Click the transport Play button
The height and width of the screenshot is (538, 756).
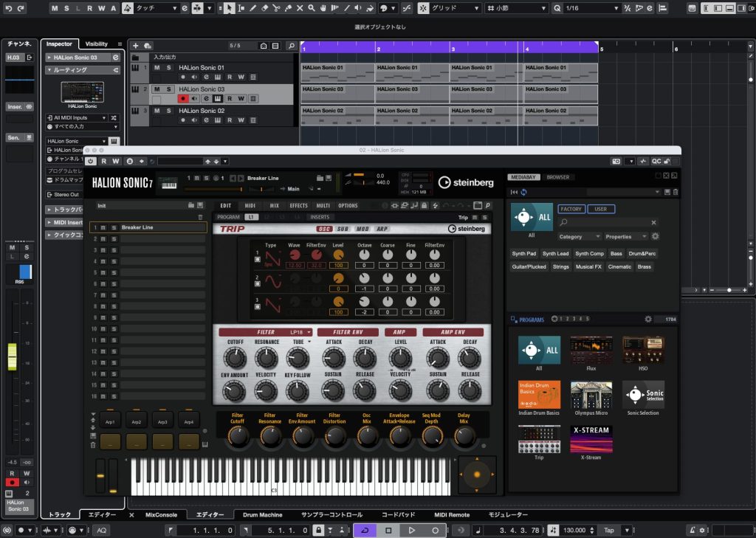[412, 530]
